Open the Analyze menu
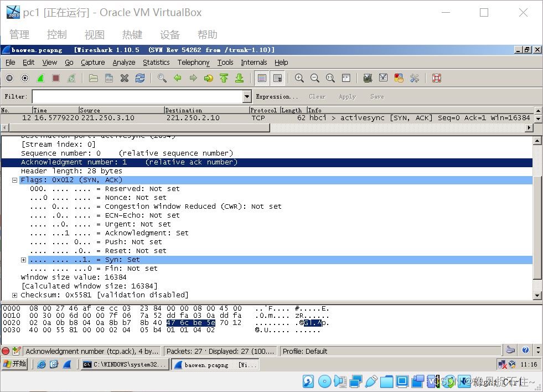The height and width of the screenshot is (392, 543). [124, 63]
